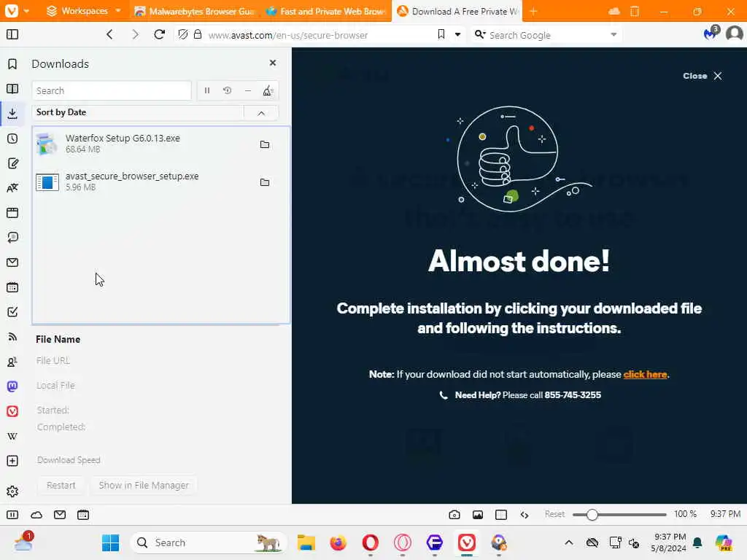Capture page with camera icon
The image size is (747, 560).
[x=454, y=515]
